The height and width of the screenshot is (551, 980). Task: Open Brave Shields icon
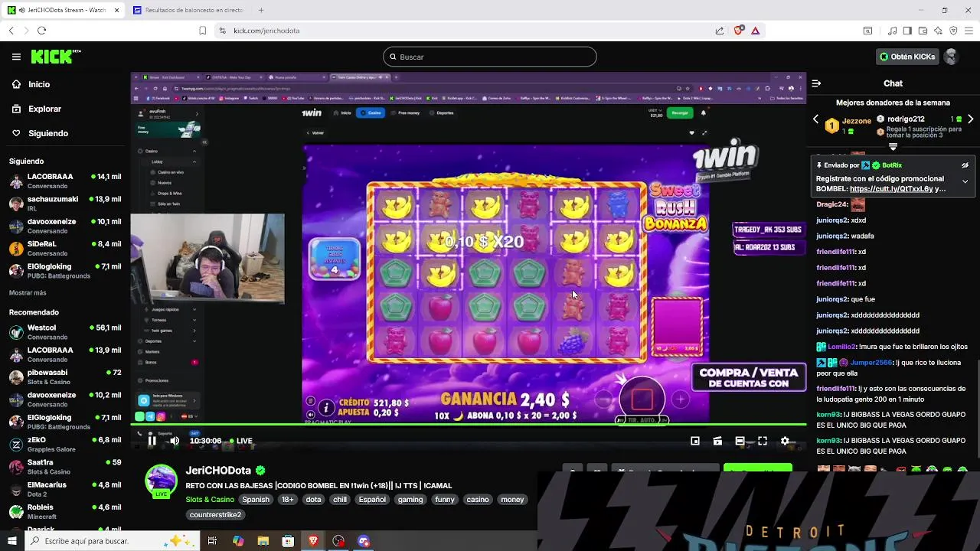click(x=738, y=31)
